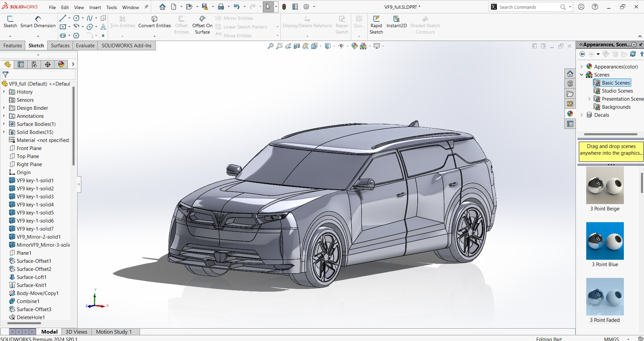
Task: Click the Home icon in top toolbar
Action: point(163,7)
